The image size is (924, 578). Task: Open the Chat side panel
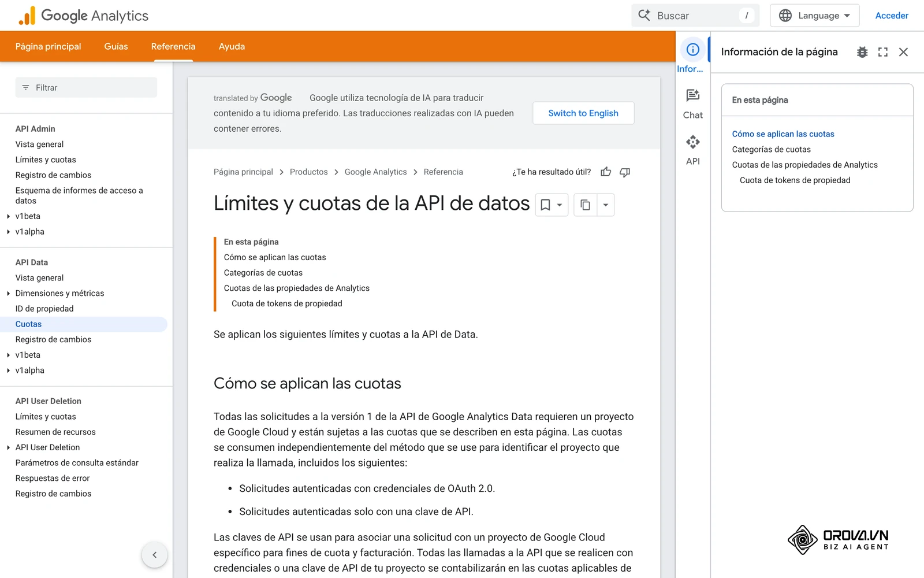(692, 104)
